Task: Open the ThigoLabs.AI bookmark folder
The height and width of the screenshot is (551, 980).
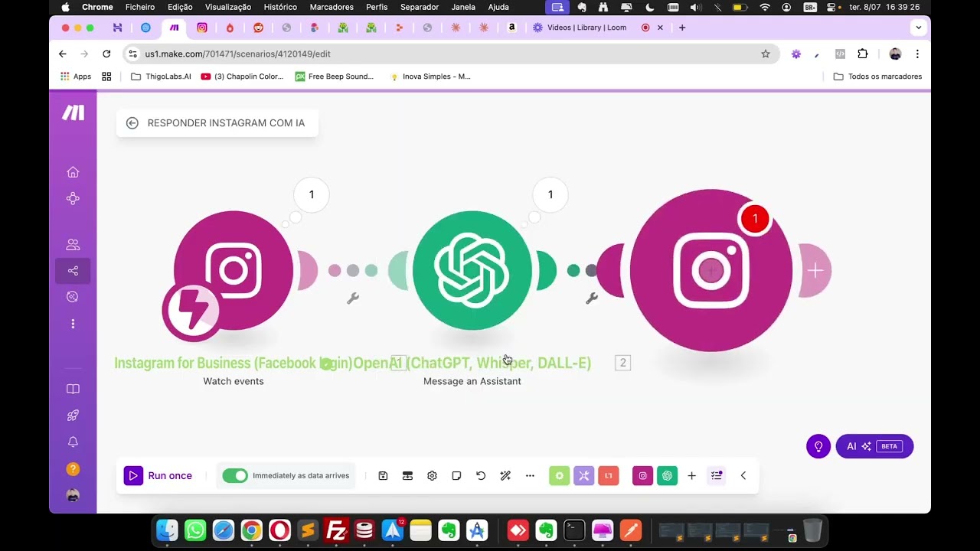Action: tap(161, 77)
